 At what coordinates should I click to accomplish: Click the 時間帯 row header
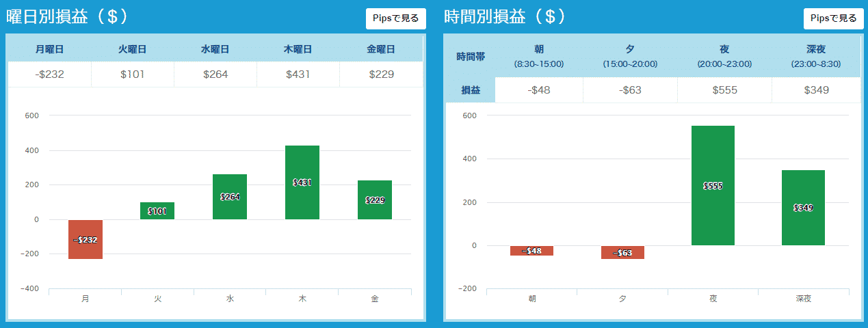click(x=470, y=57)
